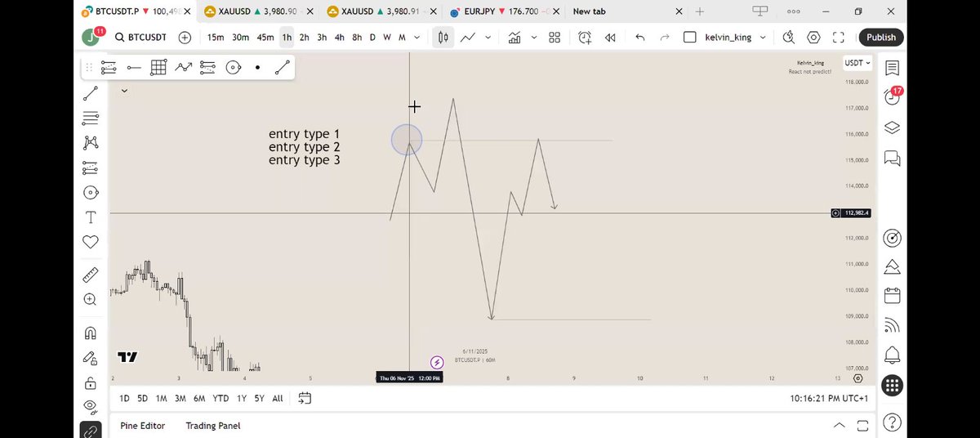Pick the dot tool in favorites toolbar
The width and height of the screenshot is (980, 438).
(x=257, y=68)
